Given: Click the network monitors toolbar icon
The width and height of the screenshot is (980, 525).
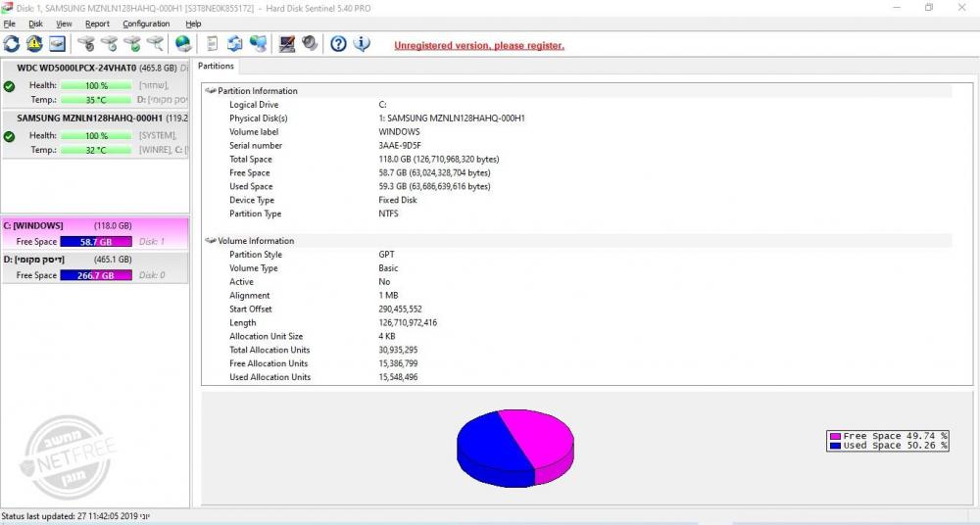Looking at the screenshot, I should [x=258, y=44].
